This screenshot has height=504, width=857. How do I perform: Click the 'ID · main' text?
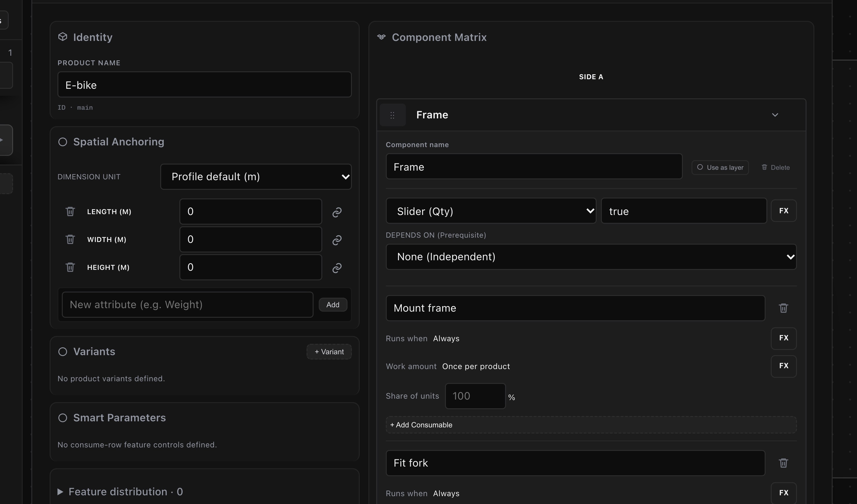75,107
